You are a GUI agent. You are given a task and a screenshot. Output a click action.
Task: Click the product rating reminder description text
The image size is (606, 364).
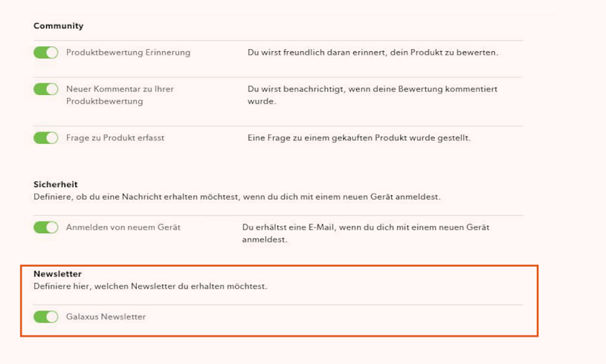[373, 53]
